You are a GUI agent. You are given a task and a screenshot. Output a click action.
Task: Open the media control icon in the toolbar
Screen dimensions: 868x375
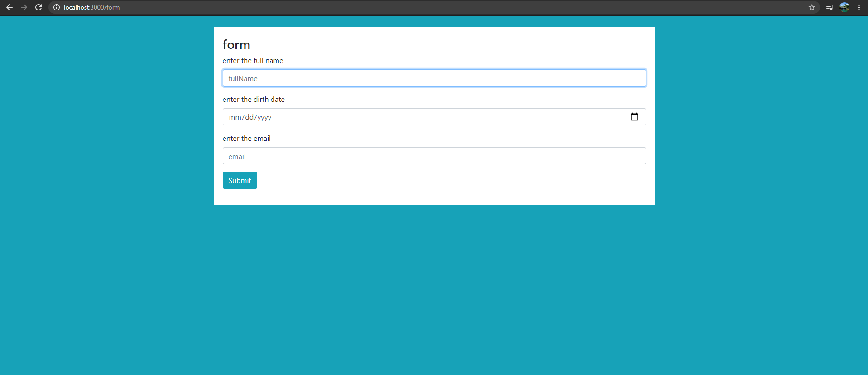click(830, 7)
